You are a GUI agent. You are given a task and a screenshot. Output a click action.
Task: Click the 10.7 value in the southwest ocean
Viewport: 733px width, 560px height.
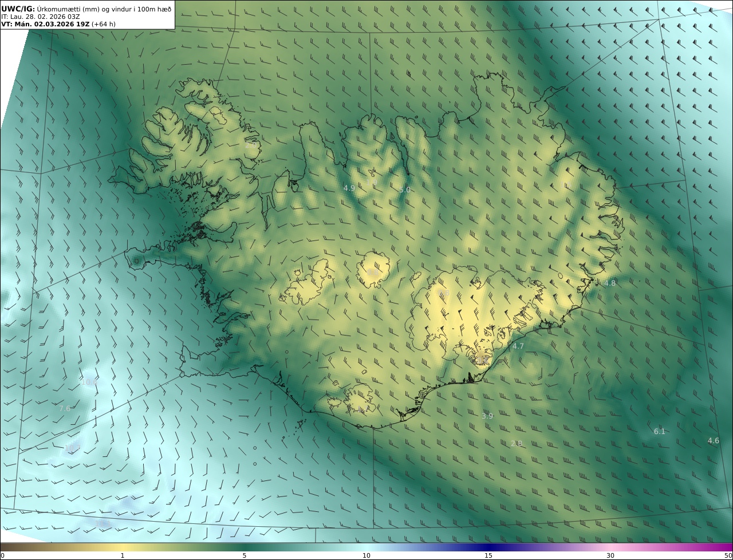(72, 447)
